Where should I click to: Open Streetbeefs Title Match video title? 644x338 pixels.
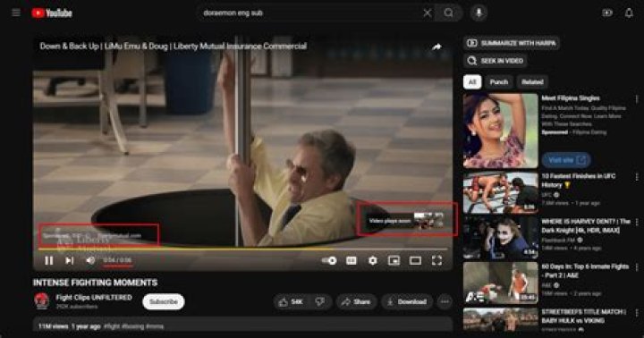tap(583, 317)
